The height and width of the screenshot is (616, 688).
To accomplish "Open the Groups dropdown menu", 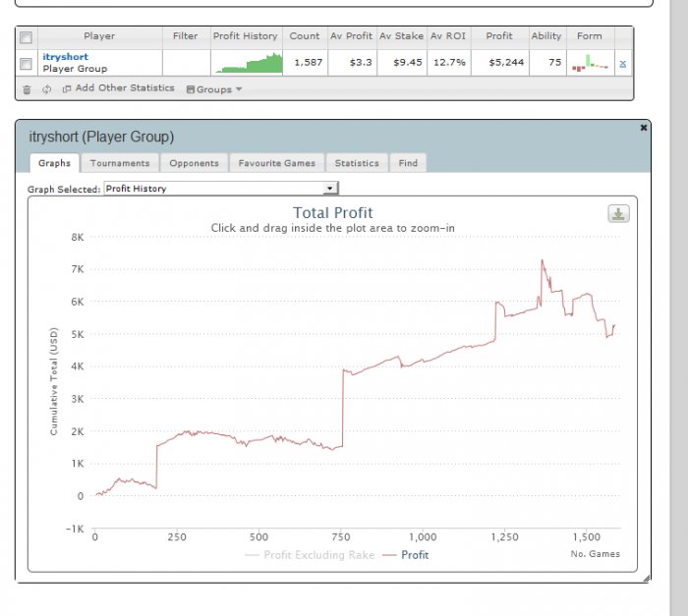I will coord(214,89).
